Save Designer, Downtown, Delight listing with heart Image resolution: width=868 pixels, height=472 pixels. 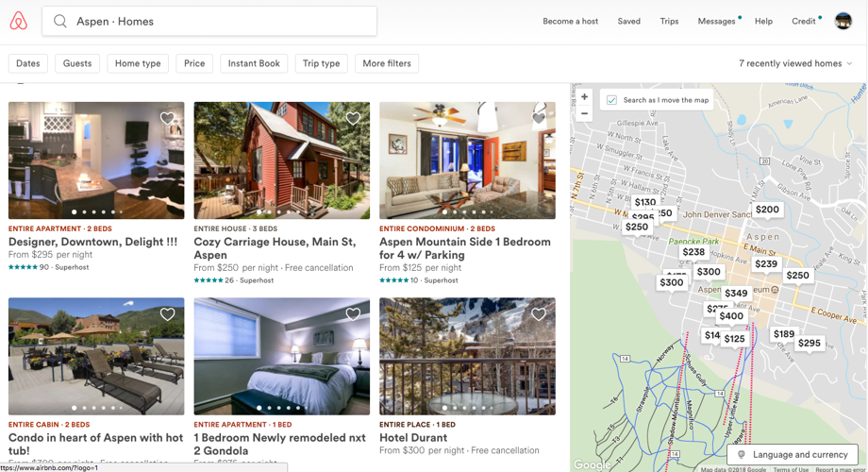coord(167,119)
